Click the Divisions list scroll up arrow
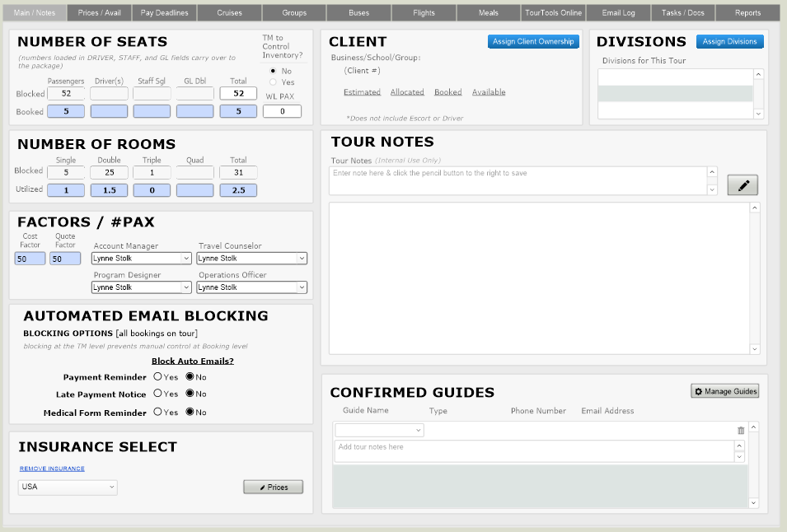Screen dimensions: 787x532 point(758,74)
